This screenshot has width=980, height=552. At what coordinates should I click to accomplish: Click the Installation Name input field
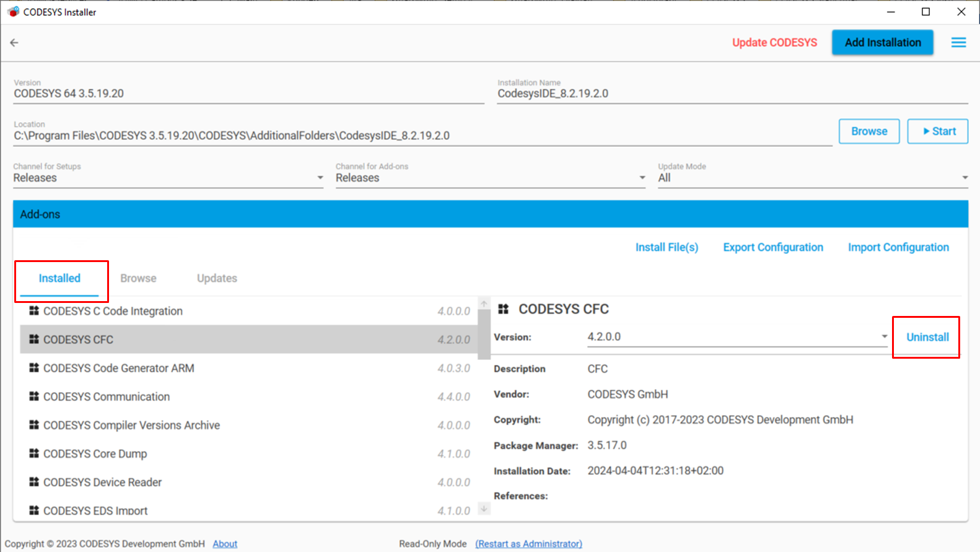pos(731,94)
